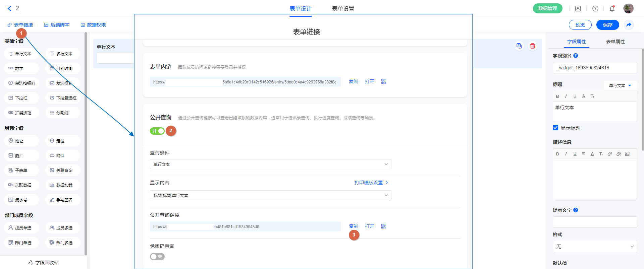644x269 pixels.
Task: Click the back arrow at top left
Action: click(x=9, y=9)
